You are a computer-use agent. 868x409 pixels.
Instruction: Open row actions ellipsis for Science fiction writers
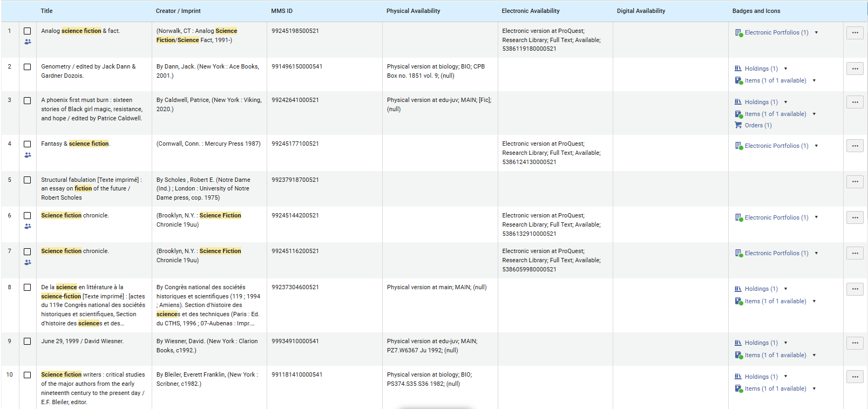(855, 377)
